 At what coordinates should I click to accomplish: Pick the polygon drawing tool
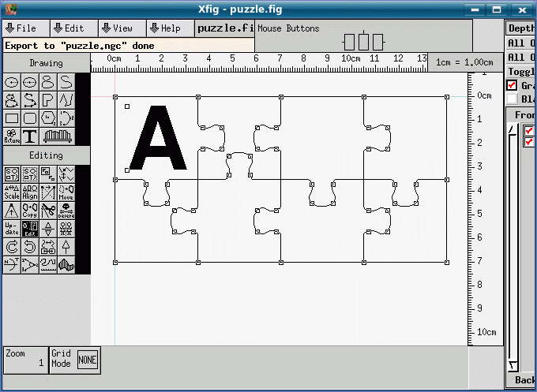coord(48,101)
